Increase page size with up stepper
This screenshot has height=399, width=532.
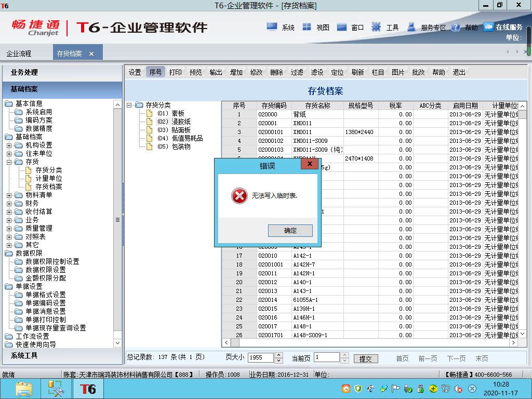coord(278,355)
